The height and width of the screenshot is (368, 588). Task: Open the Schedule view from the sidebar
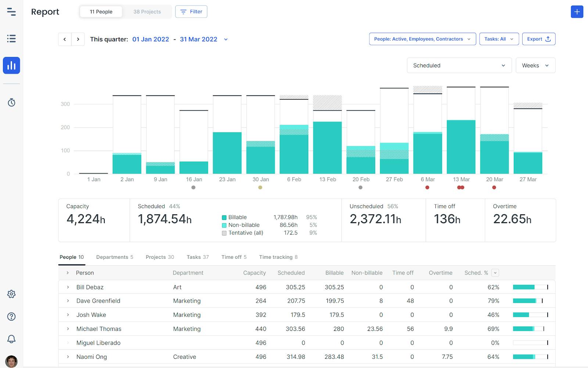tap(11, 12)
